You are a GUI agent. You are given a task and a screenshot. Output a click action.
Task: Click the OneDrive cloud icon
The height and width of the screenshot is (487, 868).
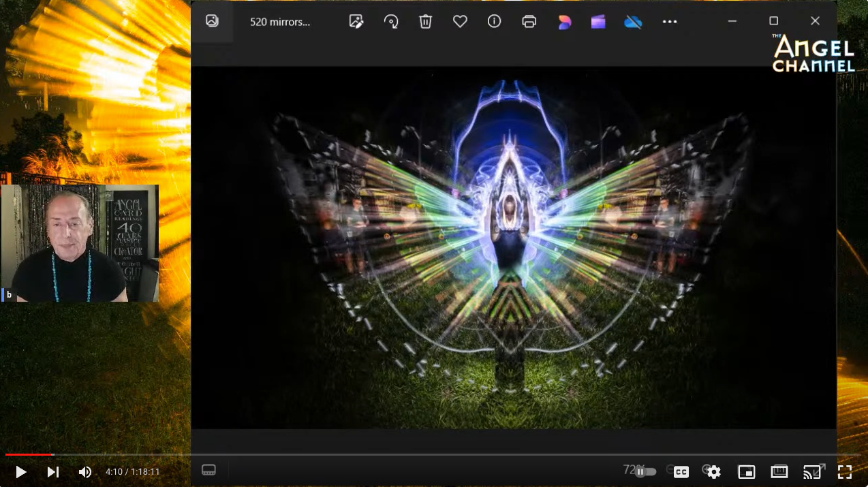[x=633, y=22]
